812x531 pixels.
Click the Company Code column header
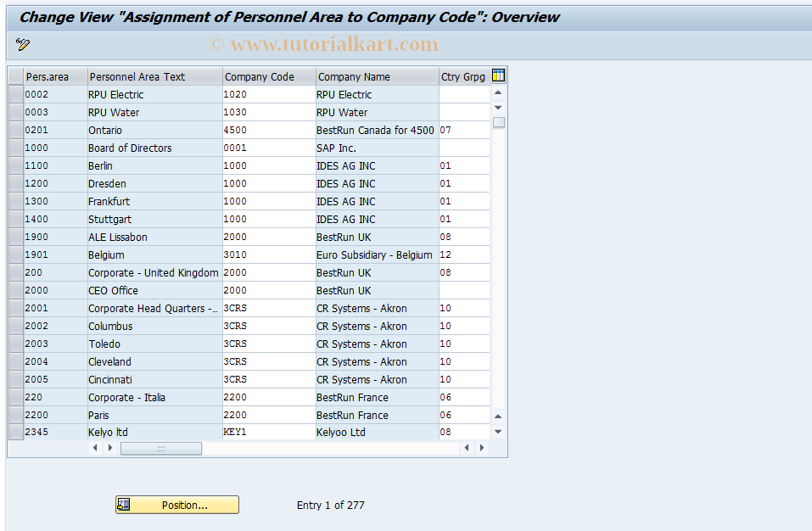[x=269, y=76]
